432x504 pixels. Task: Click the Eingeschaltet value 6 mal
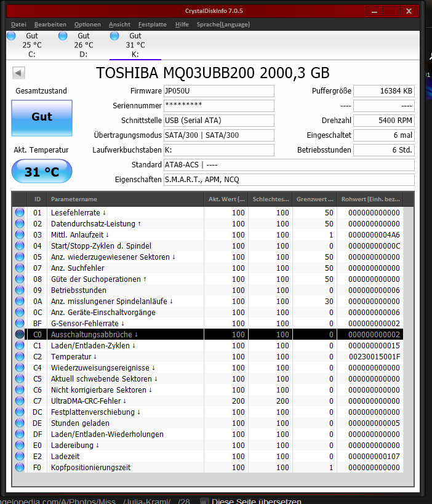[x=384, y=135]
